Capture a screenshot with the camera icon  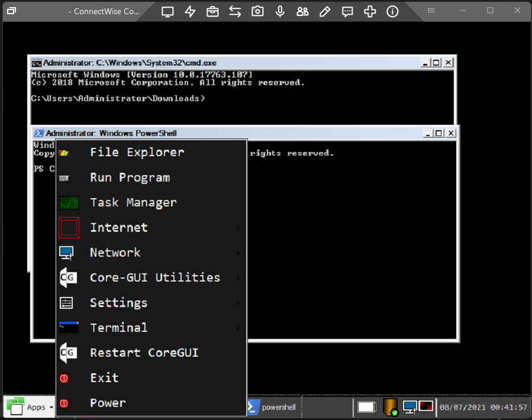pyautogui.click(x=257, y=11)
